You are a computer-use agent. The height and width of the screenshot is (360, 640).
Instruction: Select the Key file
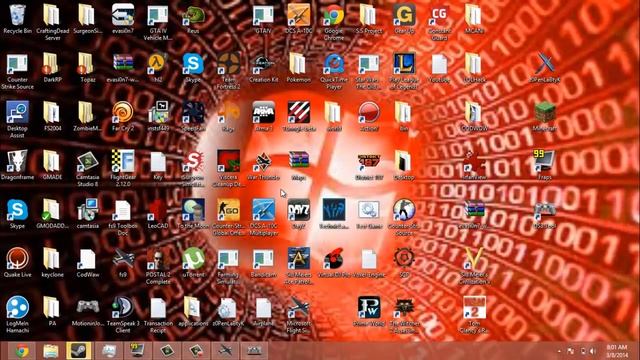click(x=158, y=165)
